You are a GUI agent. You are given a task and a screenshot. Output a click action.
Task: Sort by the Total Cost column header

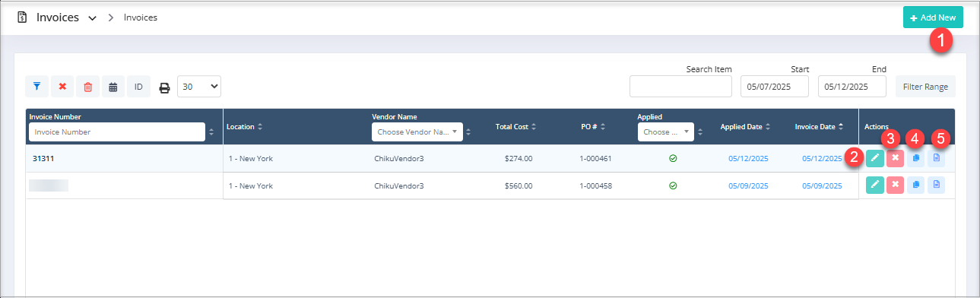coord(515,126)
